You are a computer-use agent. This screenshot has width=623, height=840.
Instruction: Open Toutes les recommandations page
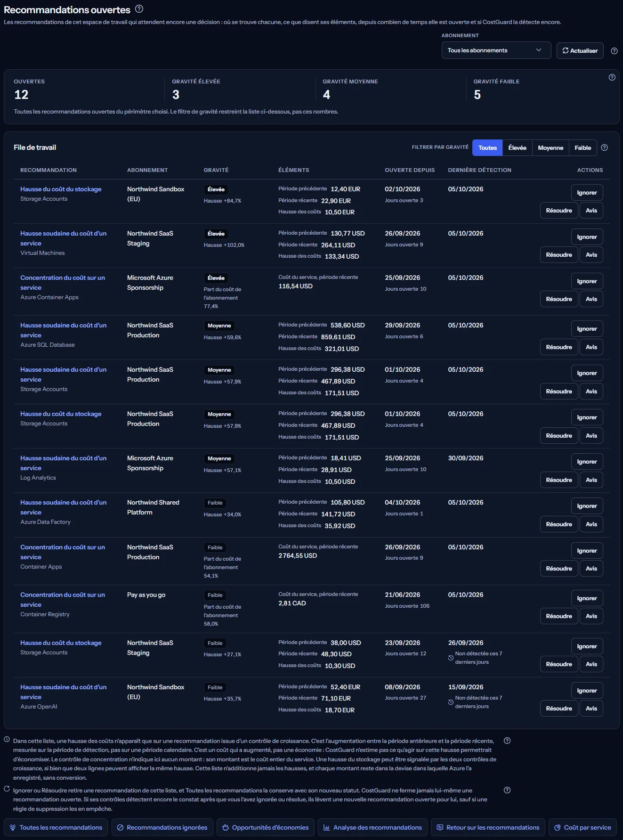[56, 827]
